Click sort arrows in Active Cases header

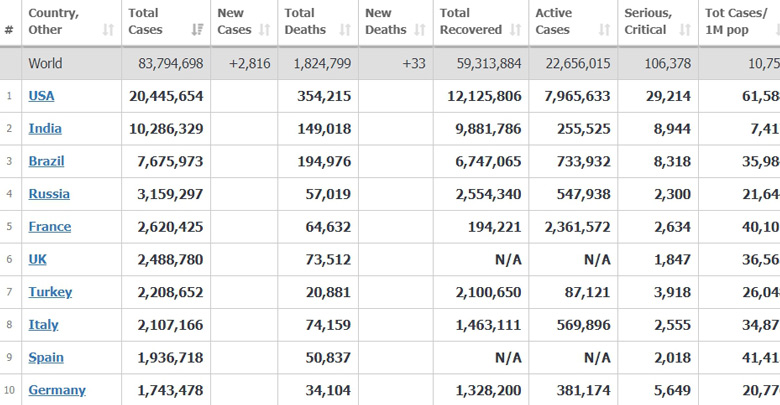point(604,30)
